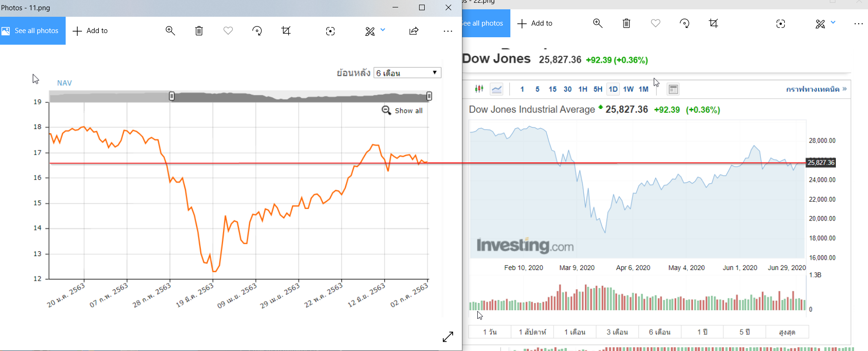This screenshot has width=868, height=351.
Task: Rotate the 11.png photo
Action: pyautogui.click(x=257, y=31)
